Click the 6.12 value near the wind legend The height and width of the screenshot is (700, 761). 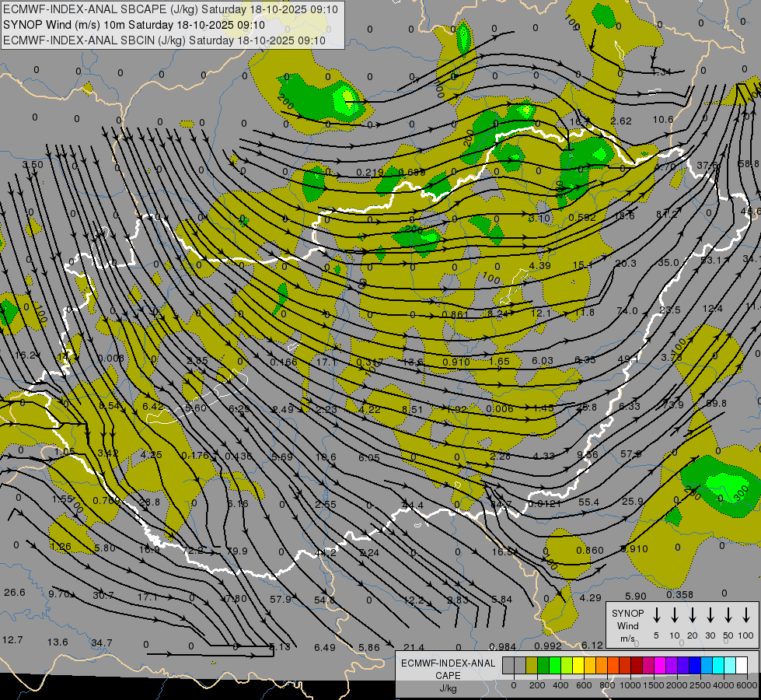click(x=592, y=645)
